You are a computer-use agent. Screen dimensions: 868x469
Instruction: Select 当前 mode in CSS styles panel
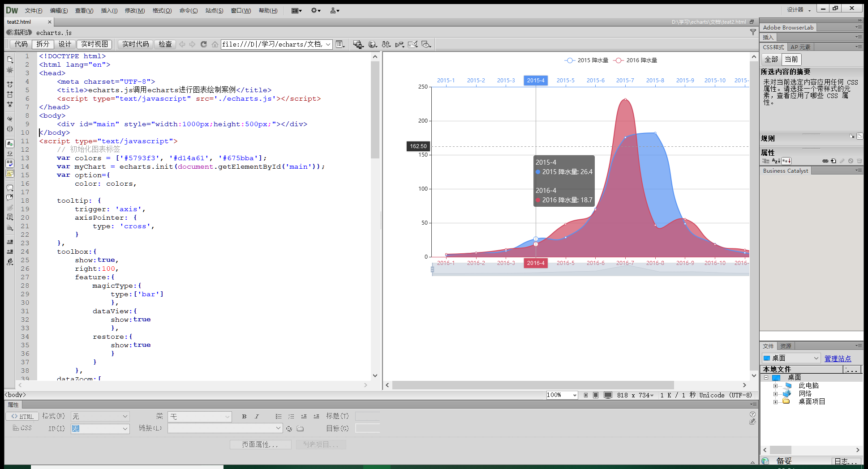pos(791,59)
